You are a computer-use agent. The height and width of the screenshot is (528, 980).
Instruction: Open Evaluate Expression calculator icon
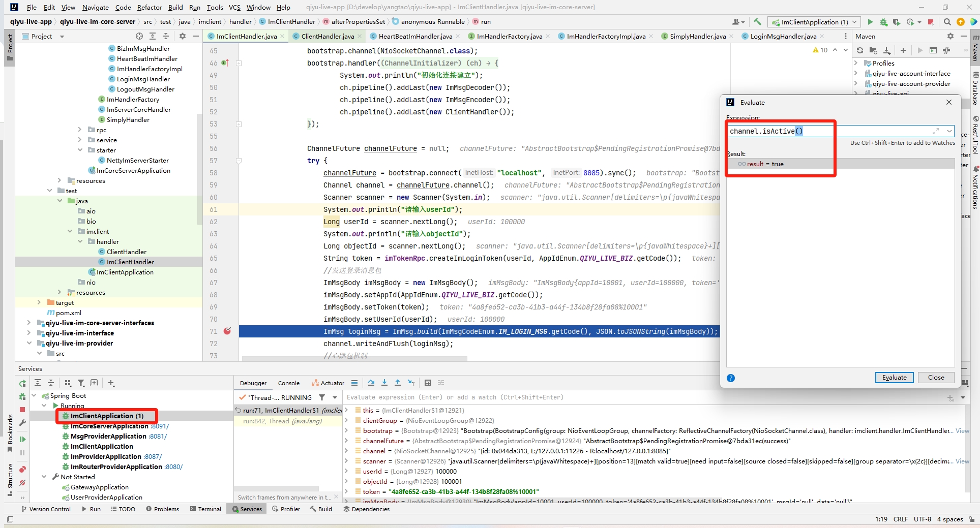click(x=428, y=383)
